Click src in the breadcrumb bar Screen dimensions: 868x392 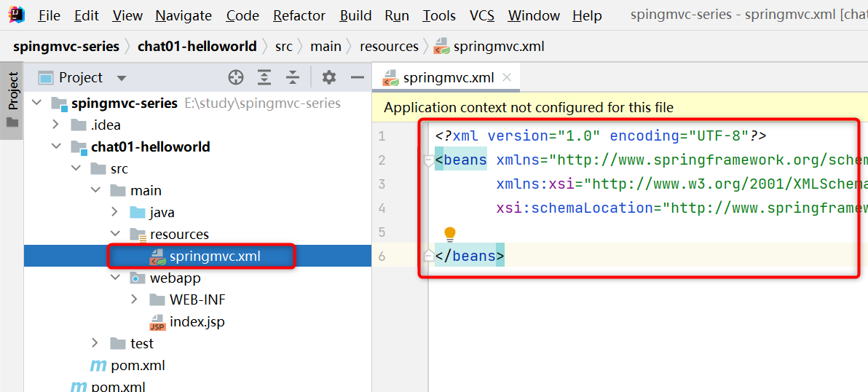284,47
